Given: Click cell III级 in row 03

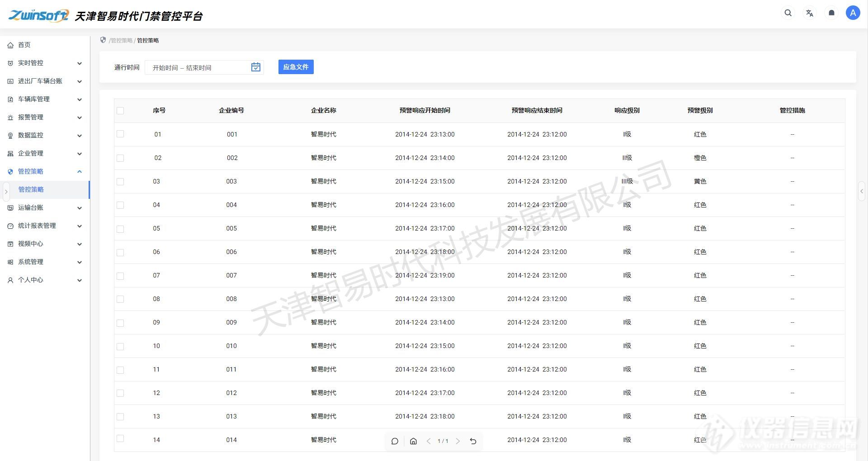Looking at the screenshot, I should pyautogui.click(x=627, y=181).
